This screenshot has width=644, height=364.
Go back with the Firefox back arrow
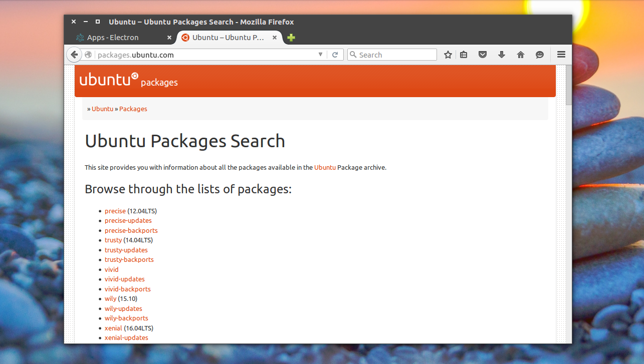[74, 55]
